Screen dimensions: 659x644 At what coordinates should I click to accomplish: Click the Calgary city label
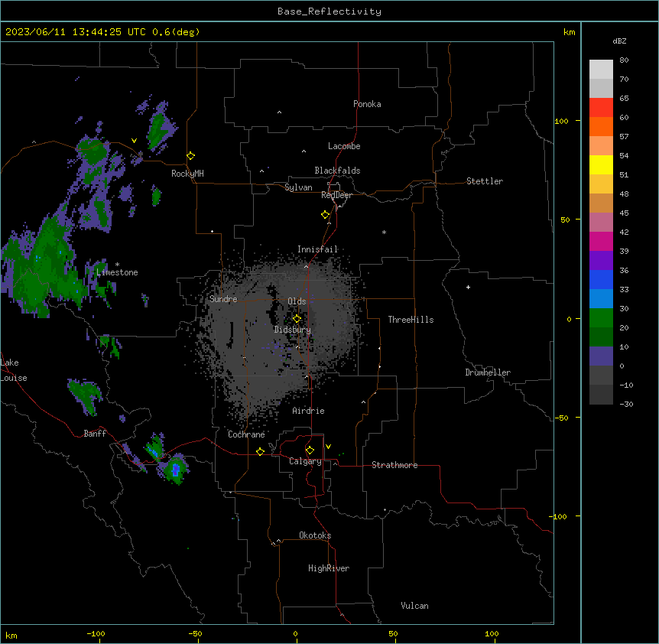click(x=305, y=461)
